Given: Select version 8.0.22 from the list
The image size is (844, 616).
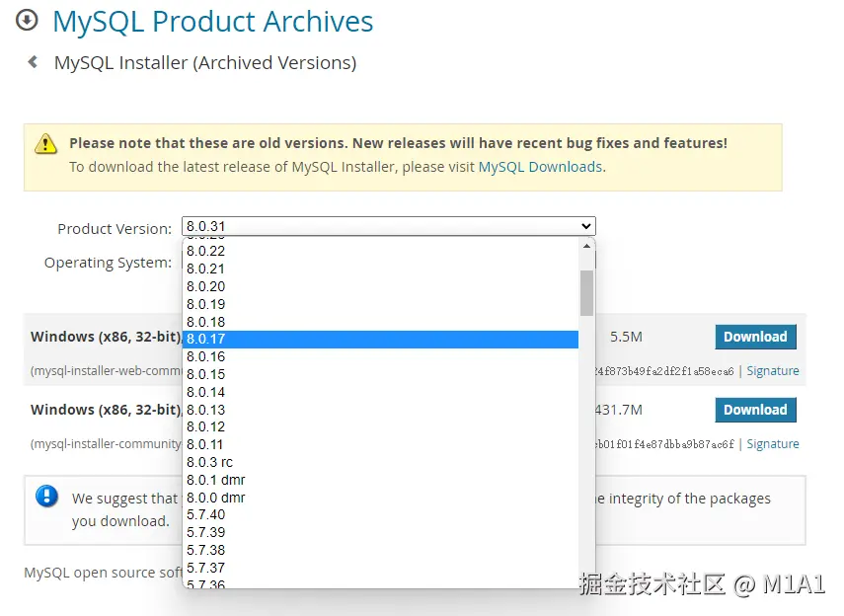Looking at the screenshot, I should 381,251.
